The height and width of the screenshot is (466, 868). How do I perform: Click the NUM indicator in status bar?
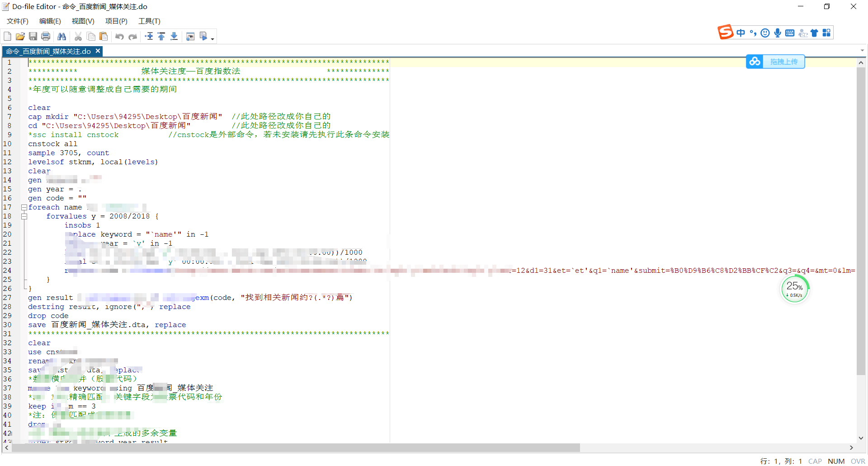pyautogui.click(x=836, y=461)
